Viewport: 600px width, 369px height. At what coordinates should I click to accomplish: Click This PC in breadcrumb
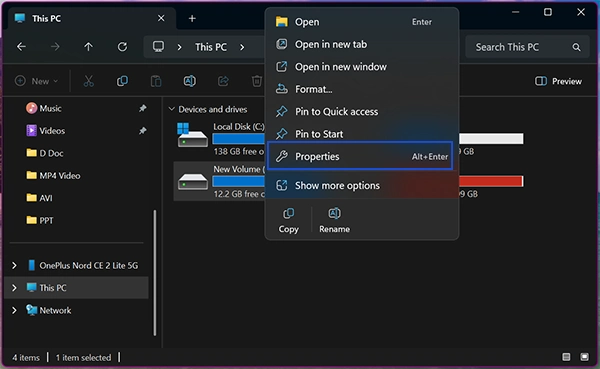click(211, 47)
